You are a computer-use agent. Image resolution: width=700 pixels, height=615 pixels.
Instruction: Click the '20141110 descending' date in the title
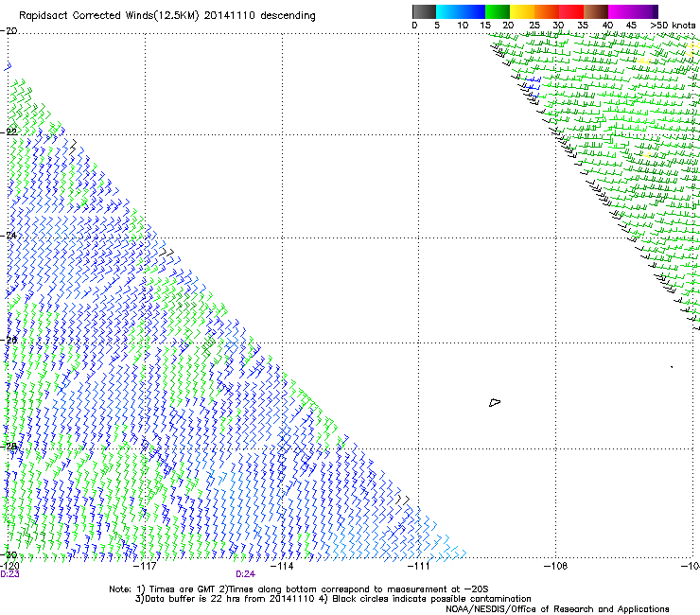point(259,16)
